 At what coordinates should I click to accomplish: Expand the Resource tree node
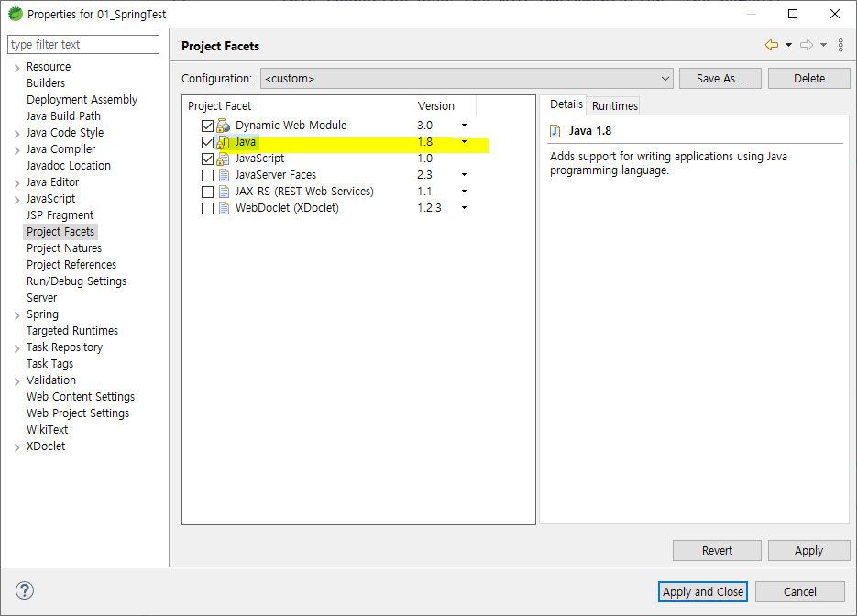[16, 68]
